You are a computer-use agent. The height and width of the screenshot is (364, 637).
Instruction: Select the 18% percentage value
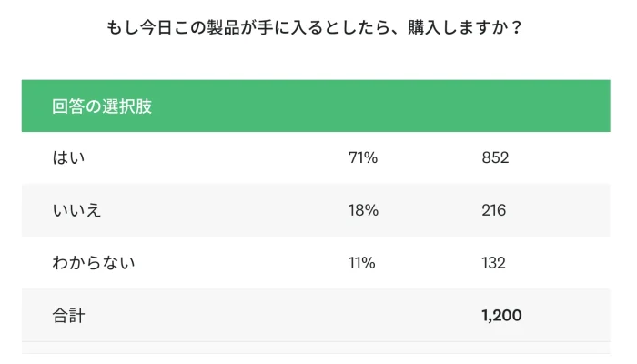[x=362, y=210]
